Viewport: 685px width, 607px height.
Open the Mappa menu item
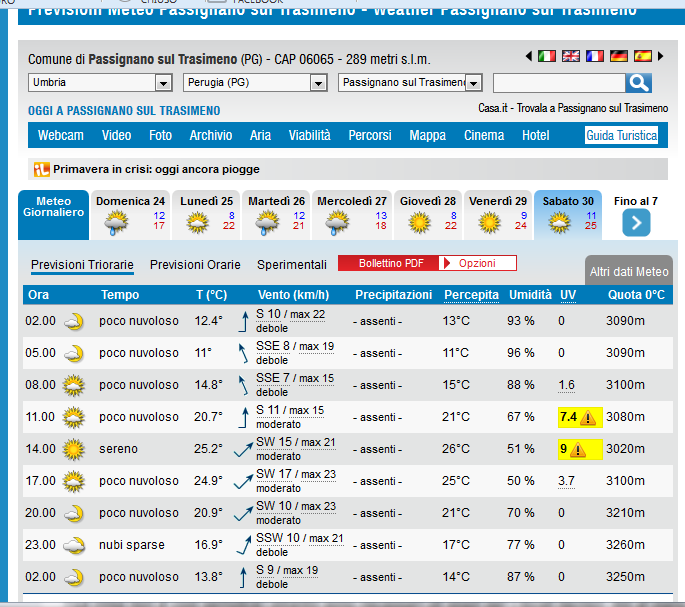click(x=427, y=135)
